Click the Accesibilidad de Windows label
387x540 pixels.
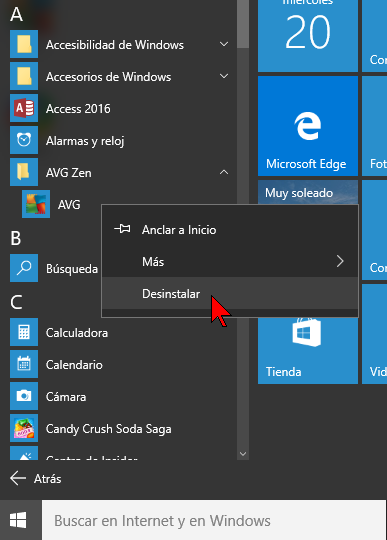(x=115, y=45)
